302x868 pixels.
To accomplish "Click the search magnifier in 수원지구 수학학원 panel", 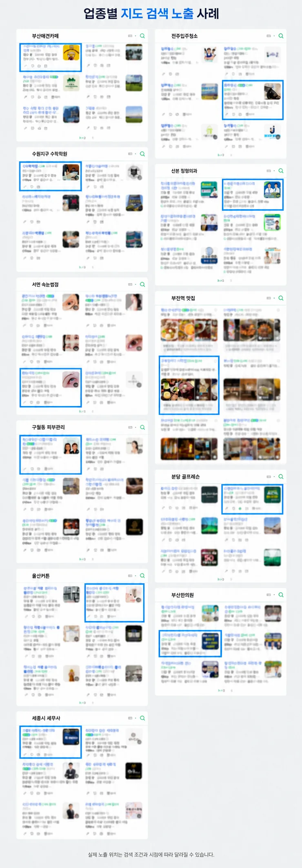I will tap(142, 154).
